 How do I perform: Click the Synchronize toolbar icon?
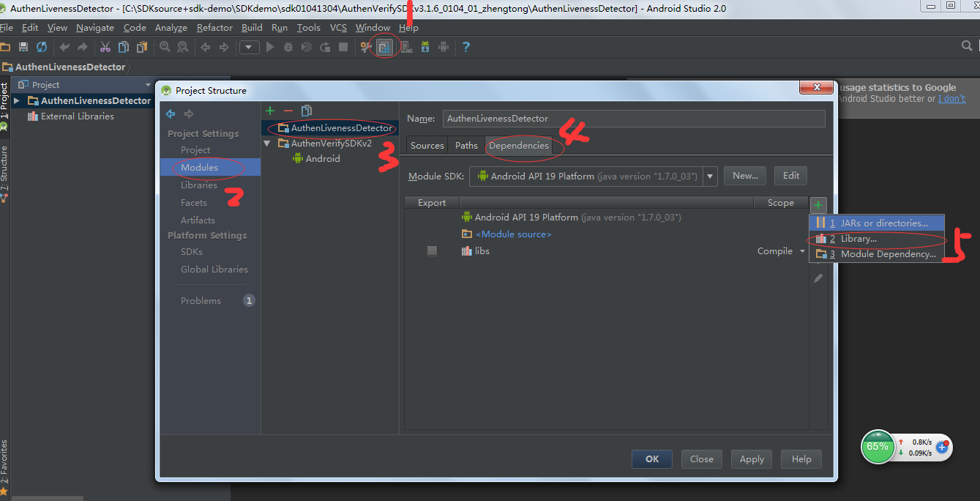tap(42, 47)
